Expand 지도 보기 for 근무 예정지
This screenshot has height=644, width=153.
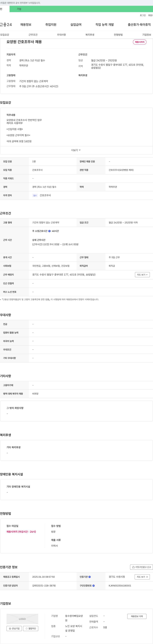click(142, 275)
